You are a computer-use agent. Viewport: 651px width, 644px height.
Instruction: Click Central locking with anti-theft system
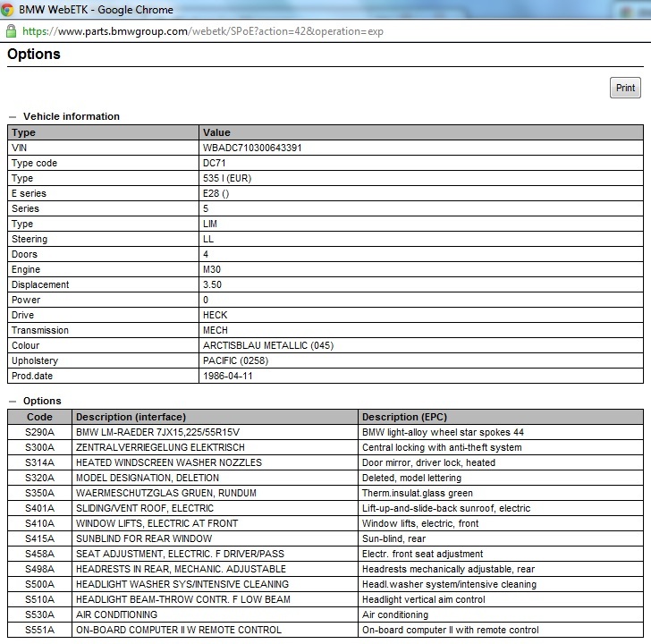(442, 447)
